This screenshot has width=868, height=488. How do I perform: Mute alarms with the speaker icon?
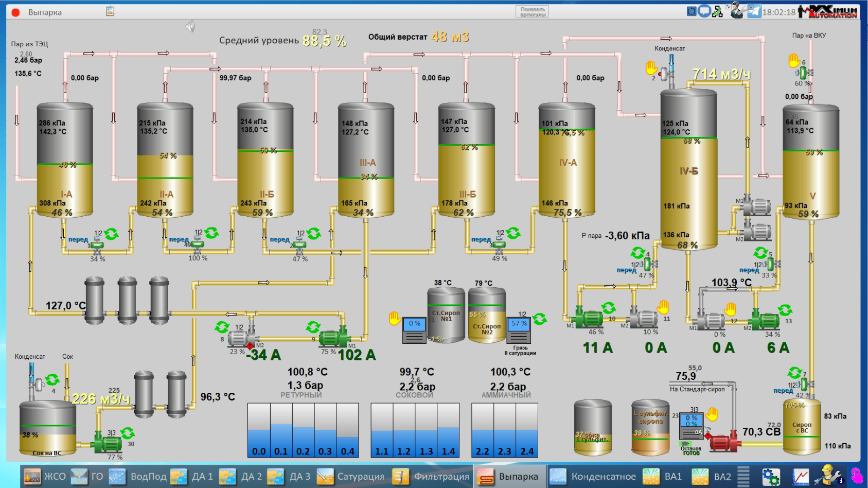190,26
